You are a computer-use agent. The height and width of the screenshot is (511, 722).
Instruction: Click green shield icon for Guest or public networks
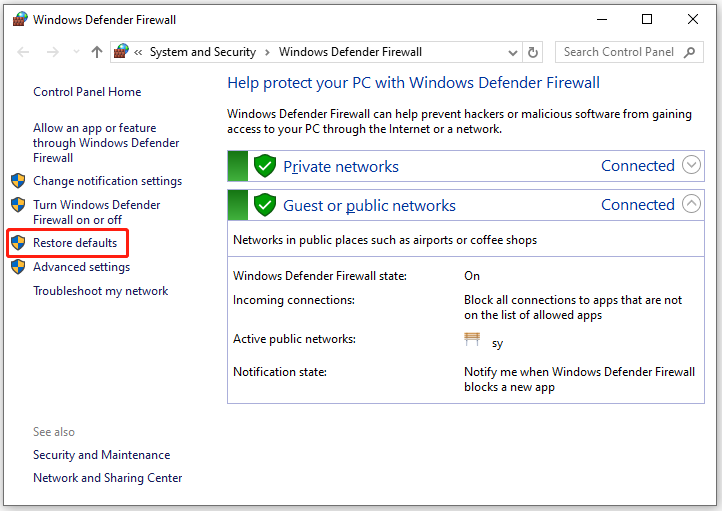pos(265,205)
